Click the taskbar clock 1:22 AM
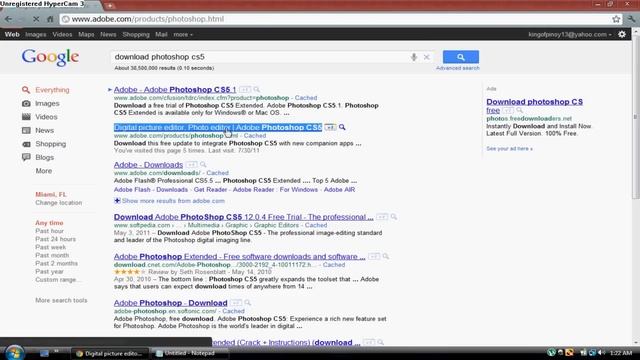Screen dimensions: 640x360 pyautogui.click(x=621, y=353)
